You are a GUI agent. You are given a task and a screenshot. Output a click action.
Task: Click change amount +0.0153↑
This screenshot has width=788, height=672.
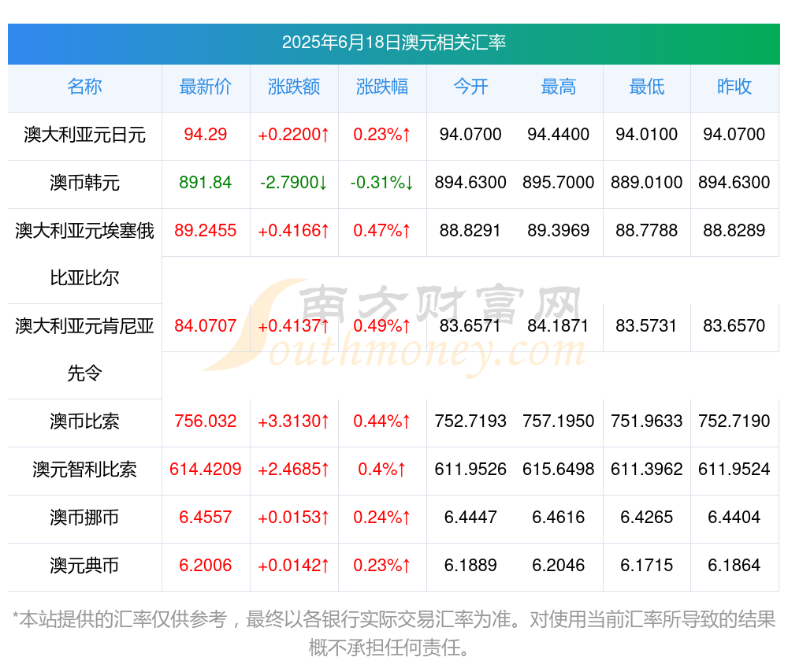point(294,518)
